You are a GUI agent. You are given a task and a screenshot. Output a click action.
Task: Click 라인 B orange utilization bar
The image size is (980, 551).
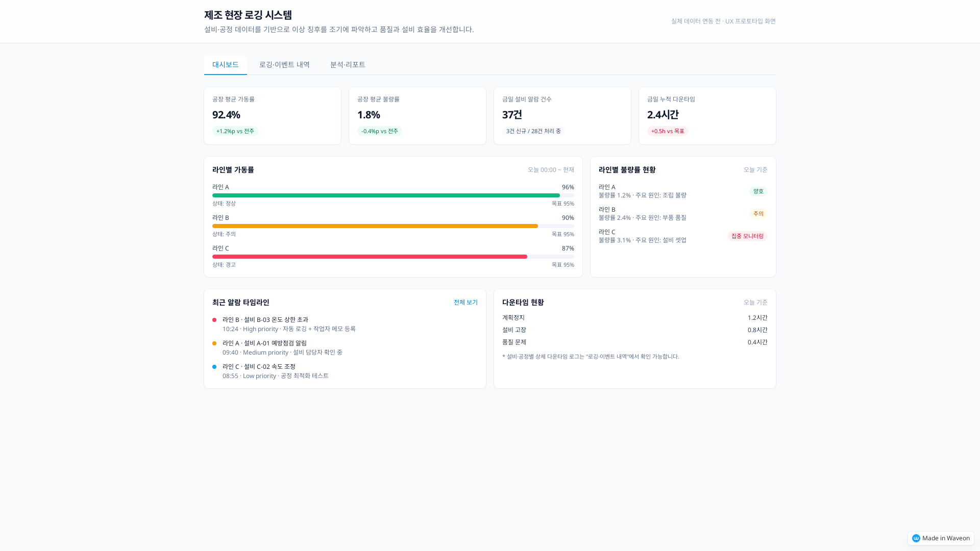[x=375, y=226]
